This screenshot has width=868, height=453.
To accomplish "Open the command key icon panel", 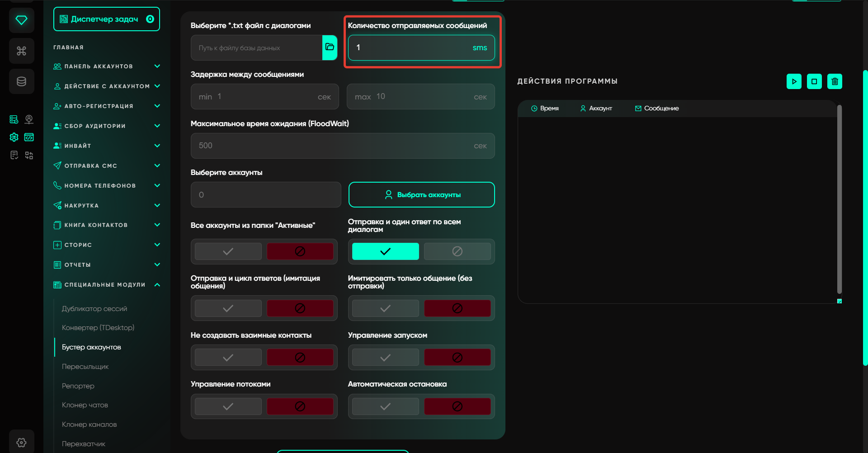I will pos(21,51).
